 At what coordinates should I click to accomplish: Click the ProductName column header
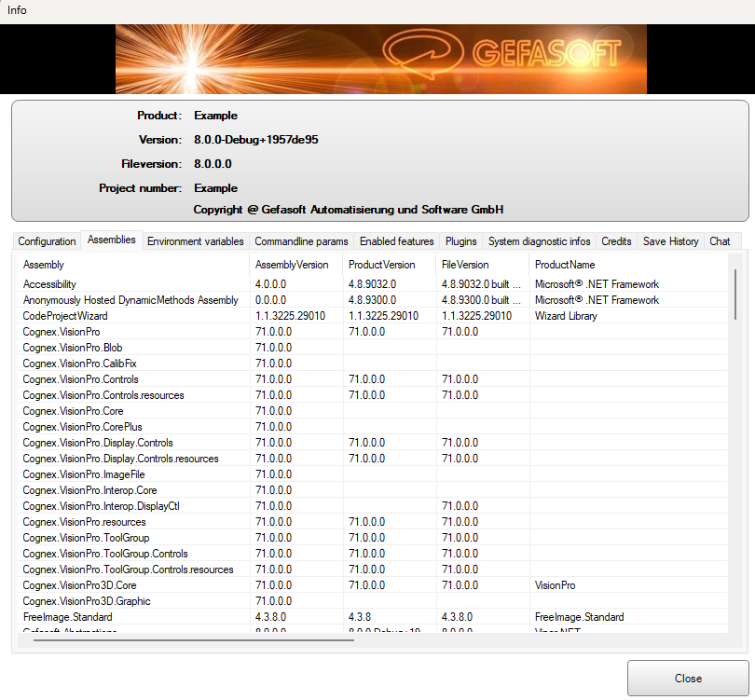(x=628, y=265)
